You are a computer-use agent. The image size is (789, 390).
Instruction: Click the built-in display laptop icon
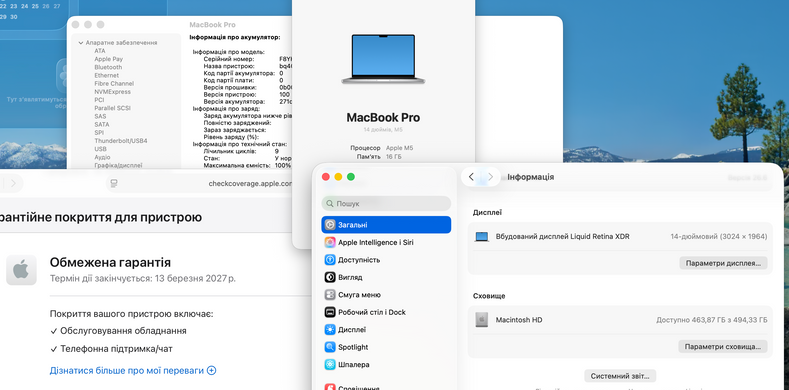coord(482,237)
